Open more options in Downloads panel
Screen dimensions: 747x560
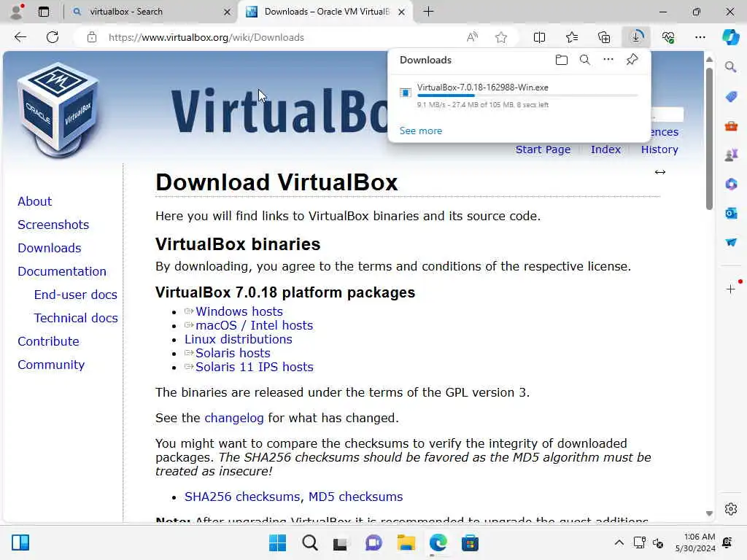[608, 60]
